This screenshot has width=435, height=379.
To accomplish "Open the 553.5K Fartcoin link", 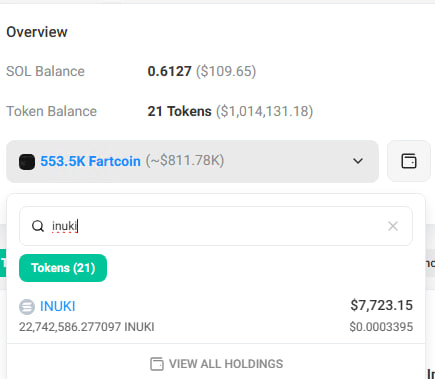I will (x=90, y=161).
